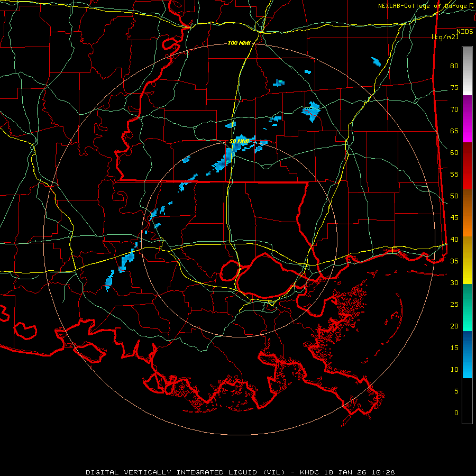Click the 'NEXLAB-College of DuPage' header text
The height and width of the screenshot is (476, 476).
(x=424, y=6)
